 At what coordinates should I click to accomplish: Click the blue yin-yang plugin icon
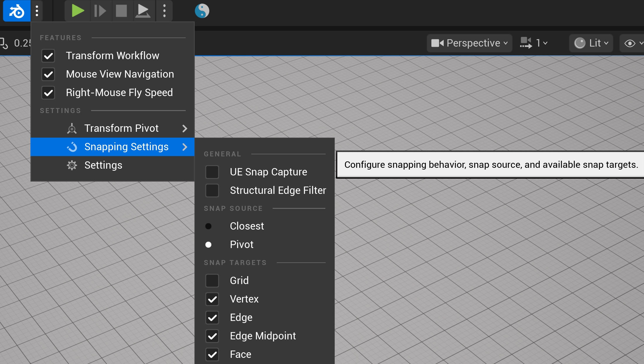pos(202,11)
